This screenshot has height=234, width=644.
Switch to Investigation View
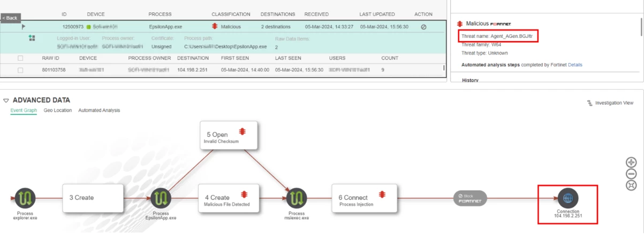click(614, 103)
